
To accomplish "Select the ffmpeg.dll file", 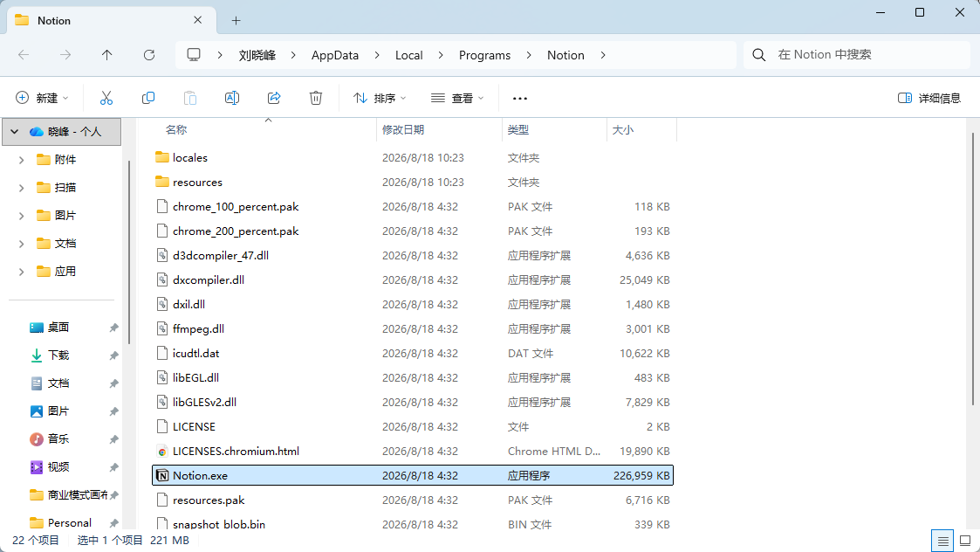I will point(413,328).
